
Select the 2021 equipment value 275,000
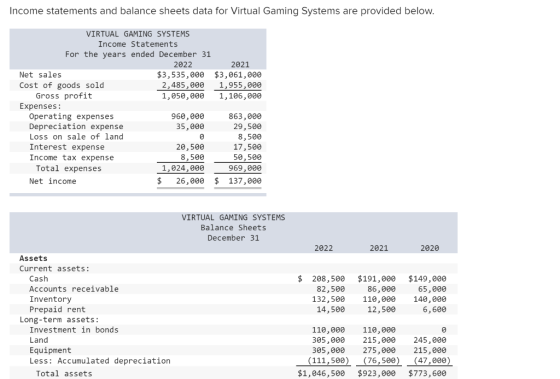(379, 350)
